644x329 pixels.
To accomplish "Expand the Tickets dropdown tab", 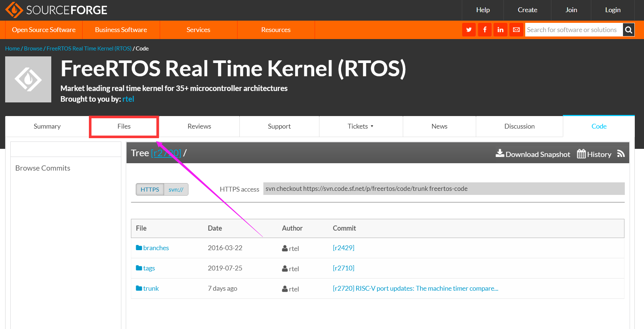I will (361, 126).
